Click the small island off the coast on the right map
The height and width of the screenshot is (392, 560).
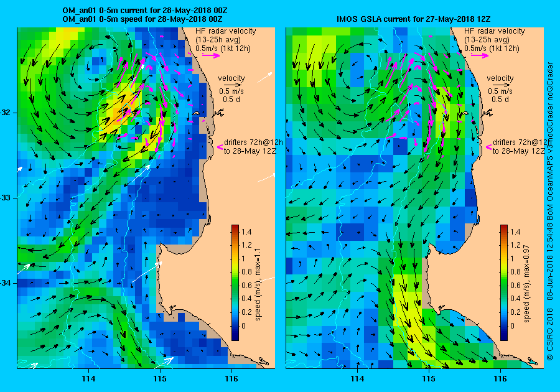click(465, 113)
